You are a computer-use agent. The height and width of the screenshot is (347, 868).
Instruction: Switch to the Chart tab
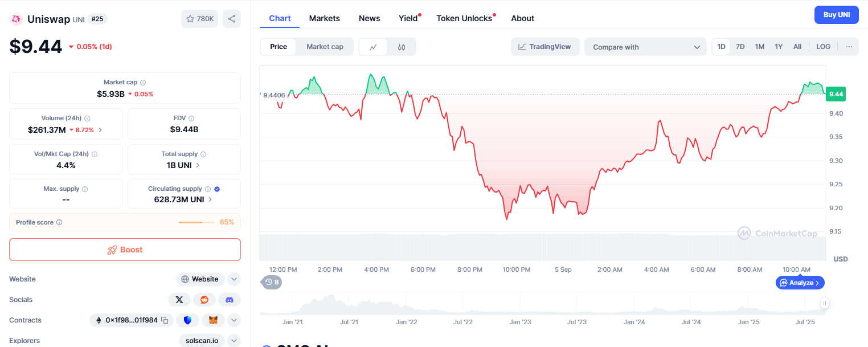point(280,18)
